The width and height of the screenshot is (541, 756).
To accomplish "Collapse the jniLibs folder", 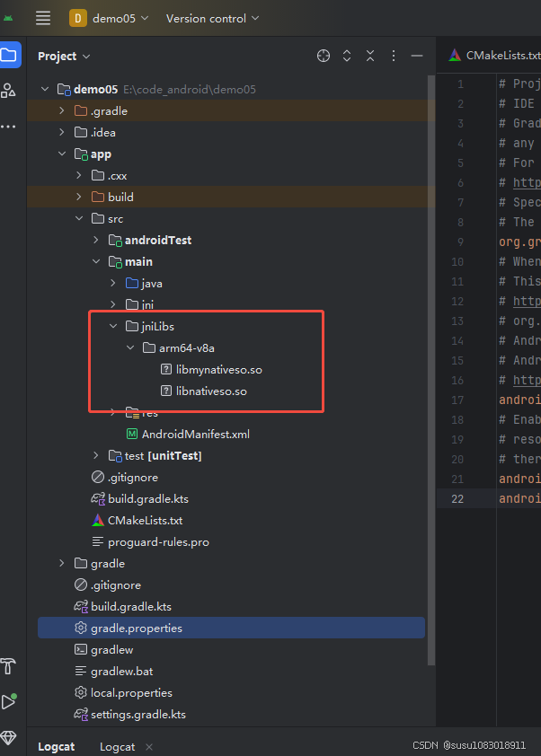I will tap(112, 327).
